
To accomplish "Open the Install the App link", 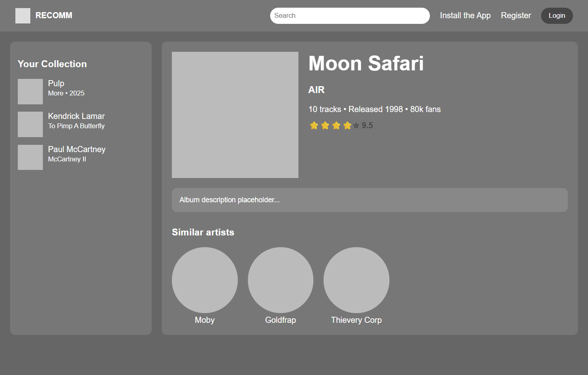I will (465, 15).
